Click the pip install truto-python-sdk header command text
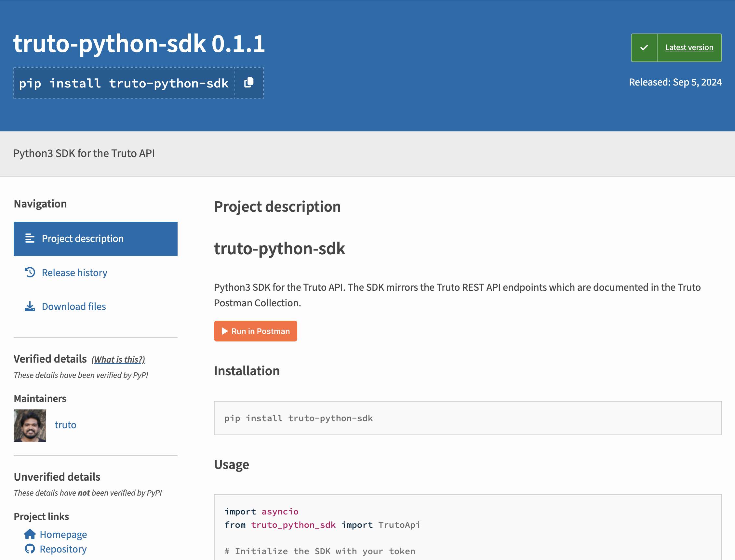Screen dimensions: 735x560 point(124,83)
